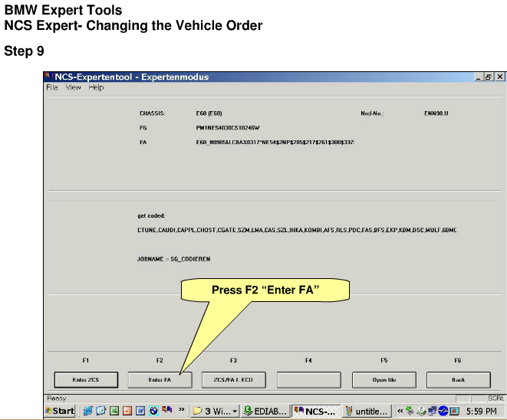The width and height of the screenshot is (507, 420).
Task: Open the 3 Windows Explorer taskbar group
Action: 215,412
